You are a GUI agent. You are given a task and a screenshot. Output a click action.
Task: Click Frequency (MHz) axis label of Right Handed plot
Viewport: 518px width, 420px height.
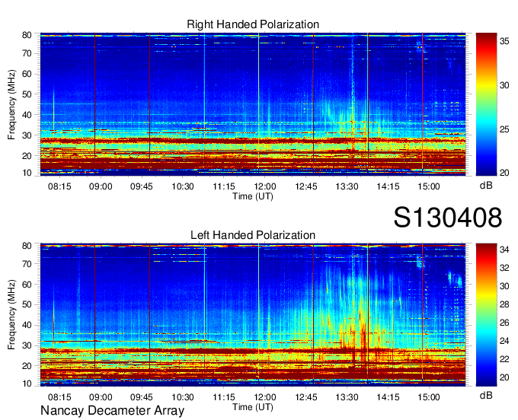click(11, 104)
